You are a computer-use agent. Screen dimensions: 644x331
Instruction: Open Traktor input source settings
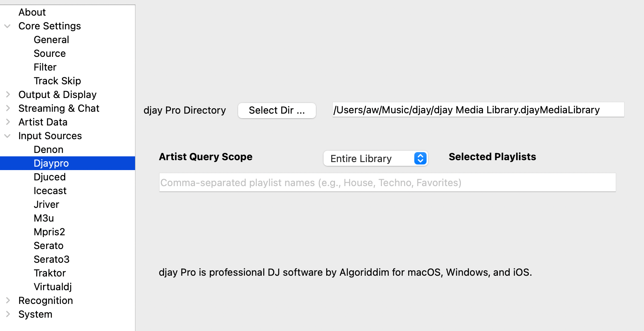[50, 273]
